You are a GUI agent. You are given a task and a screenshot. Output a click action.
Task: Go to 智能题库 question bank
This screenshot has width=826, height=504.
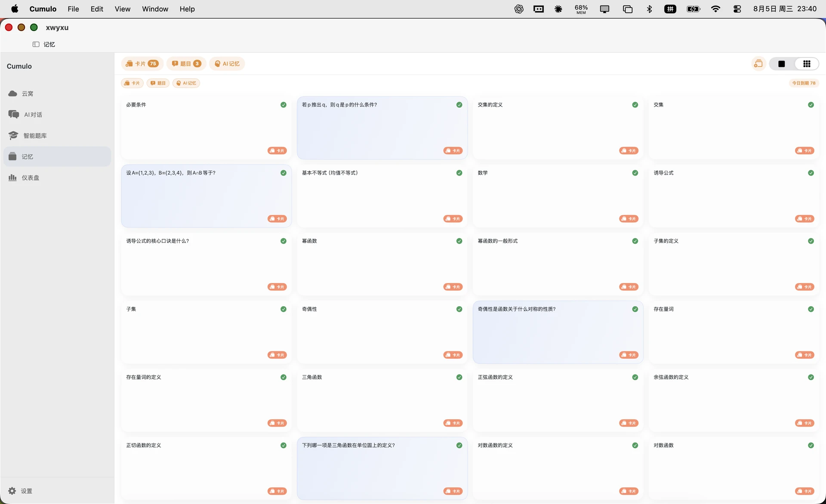[x=57, y=135]
